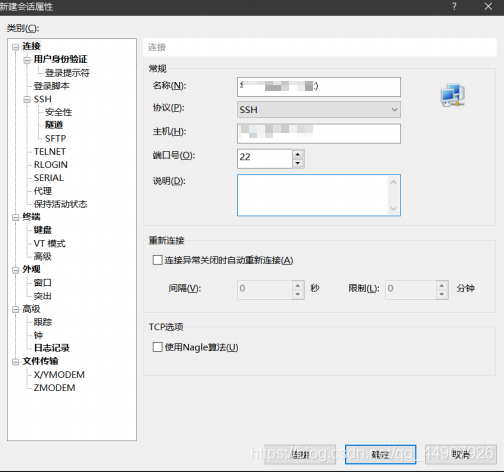
Task: Select 跟踪 tree item
Action: [x=43, y=322]
